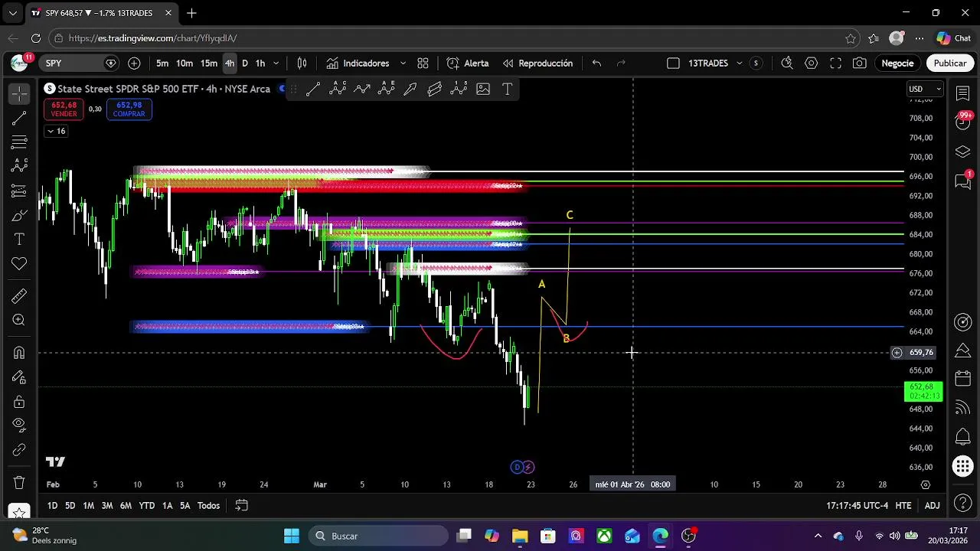The image size is (980, 551).
Task: Select the image tool in floating toolbar
Action: [x=483, y=89]
